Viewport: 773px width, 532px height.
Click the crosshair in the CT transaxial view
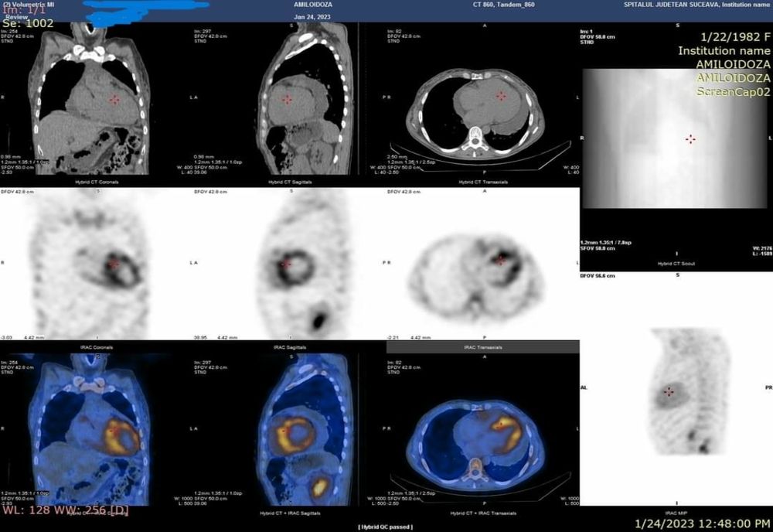[501, 96]
